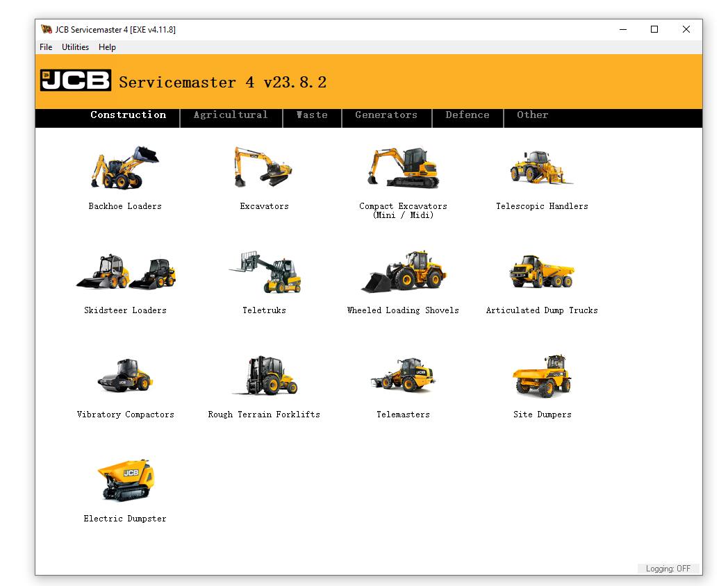728x586 pixels.
Task: Open the File menu
Action: [46, 47]
